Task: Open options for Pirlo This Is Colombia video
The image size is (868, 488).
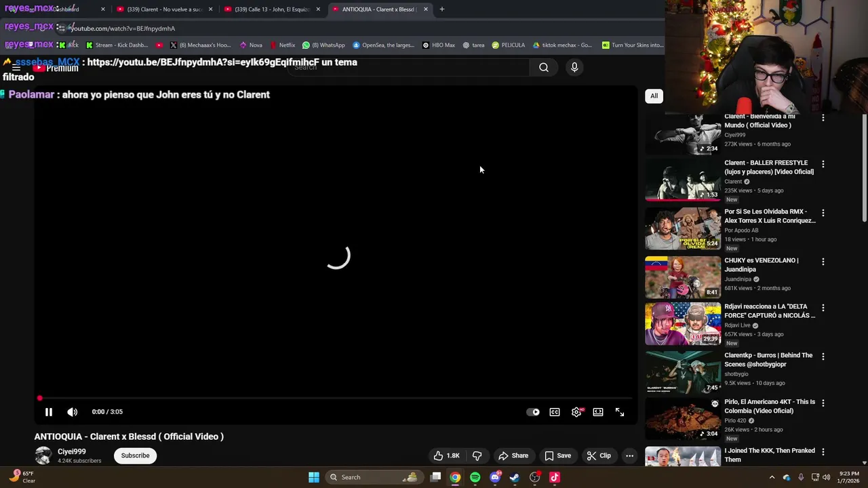Action: [823, 403]
